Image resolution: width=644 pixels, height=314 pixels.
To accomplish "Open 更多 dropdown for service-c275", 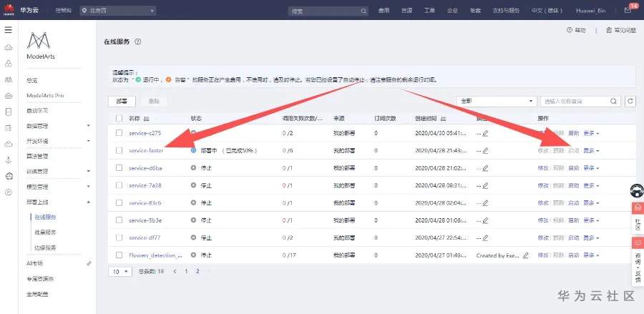I will click(591, 134).
